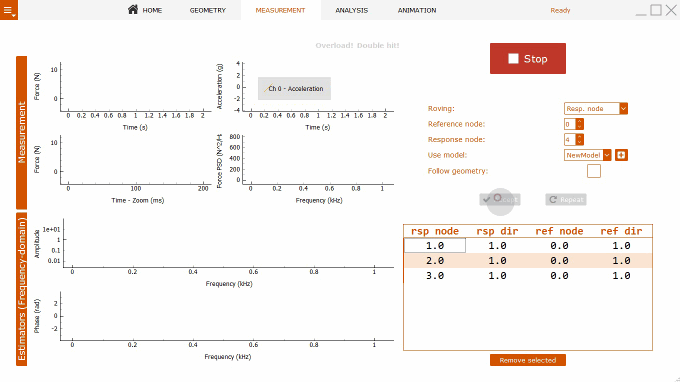Collapse the Estimators (Frequency-domain) side bar
Screen dimensions: 680x382
[x=22, y=289]
